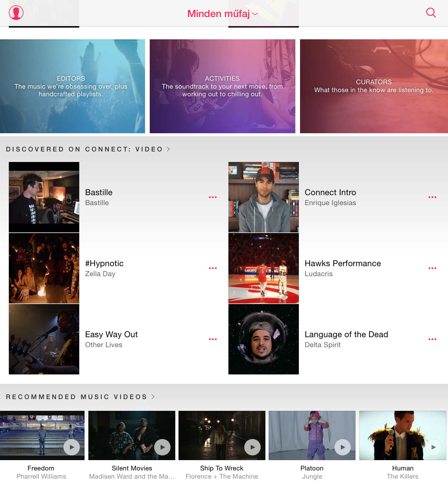Open #Hypnotic Zella Day thumbnail

44,268
